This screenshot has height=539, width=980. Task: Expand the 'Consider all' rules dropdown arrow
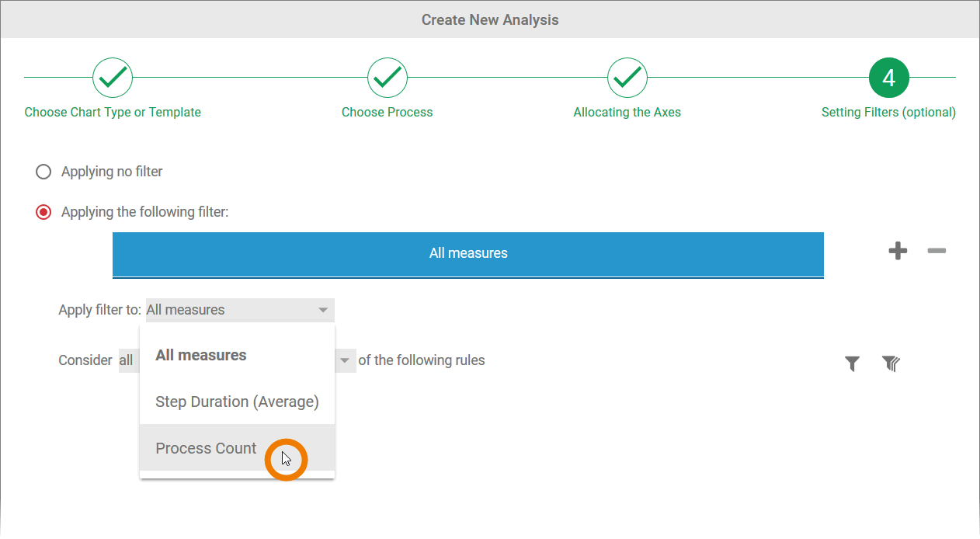pyautogui.click(x=344, y=361)
